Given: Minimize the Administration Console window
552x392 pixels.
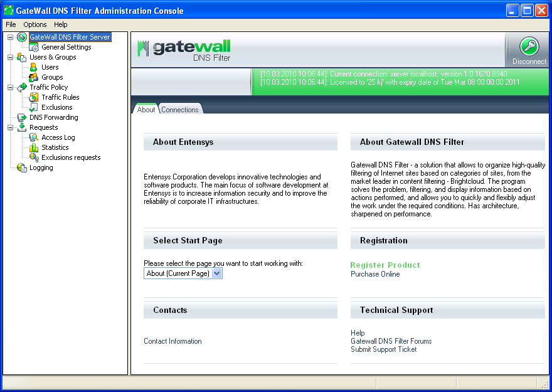Looking at the screenshot, I should pyautogui.click(x=512, y=11).
